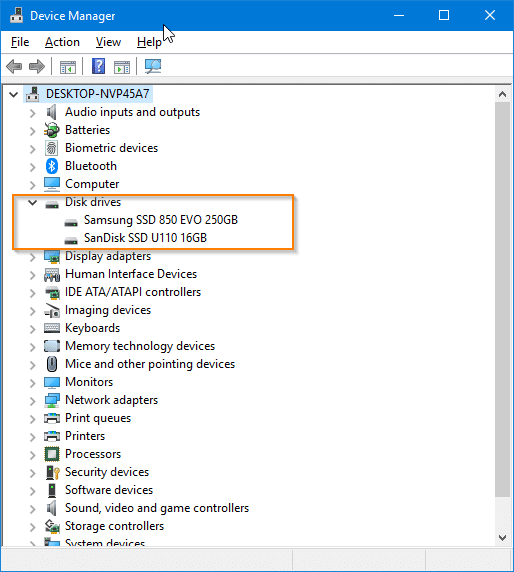This screenshot has height=572, width=514.
Task: Click the Samsung SSD drive icon
Action: (71, 222)
